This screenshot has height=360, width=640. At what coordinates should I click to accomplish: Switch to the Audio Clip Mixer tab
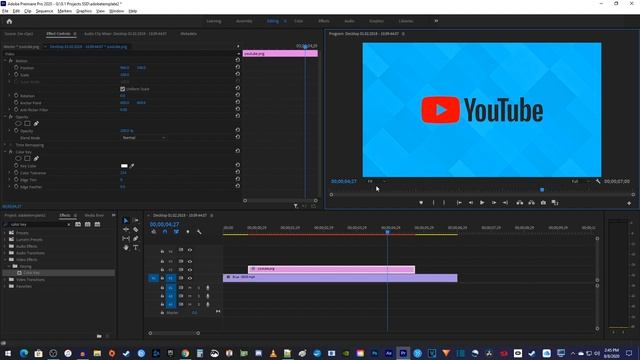click(125, 34)
